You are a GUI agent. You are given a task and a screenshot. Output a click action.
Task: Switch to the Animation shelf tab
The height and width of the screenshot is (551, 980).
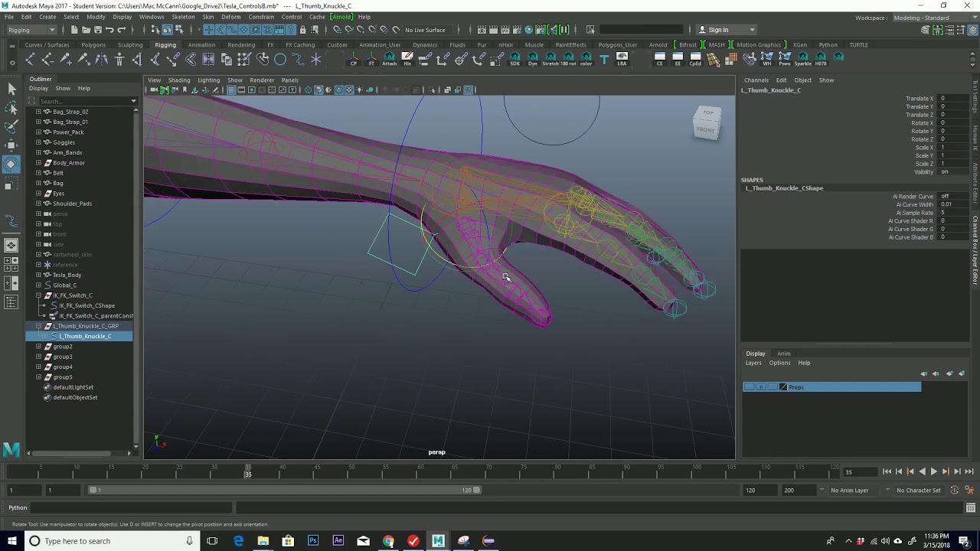(x=201, y=45)
